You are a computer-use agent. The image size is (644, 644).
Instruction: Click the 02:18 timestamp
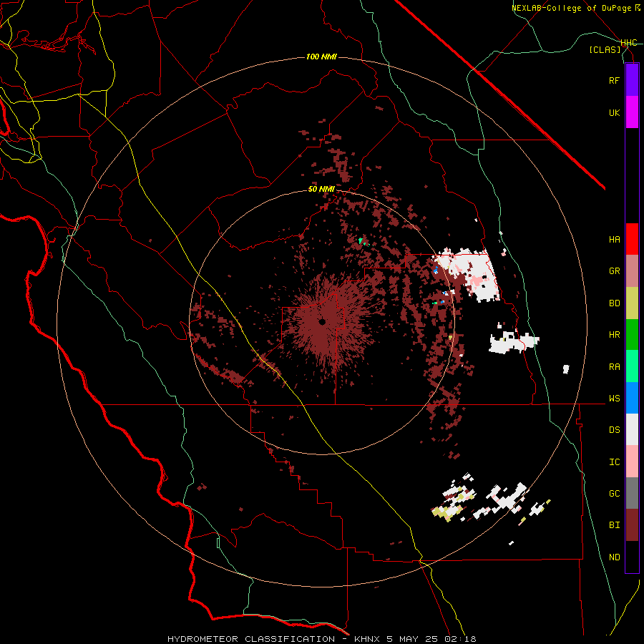[460, 639]
